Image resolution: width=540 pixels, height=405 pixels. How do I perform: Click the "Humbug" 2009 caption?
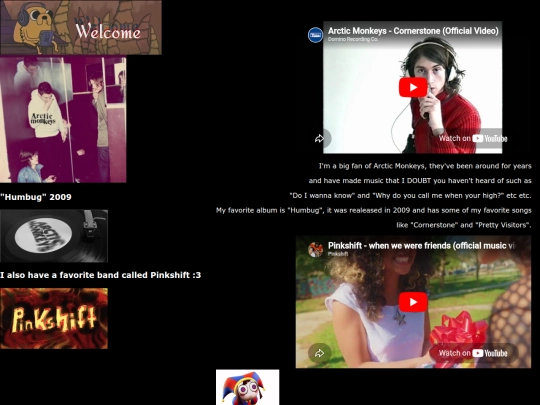(x=36, y=197)
